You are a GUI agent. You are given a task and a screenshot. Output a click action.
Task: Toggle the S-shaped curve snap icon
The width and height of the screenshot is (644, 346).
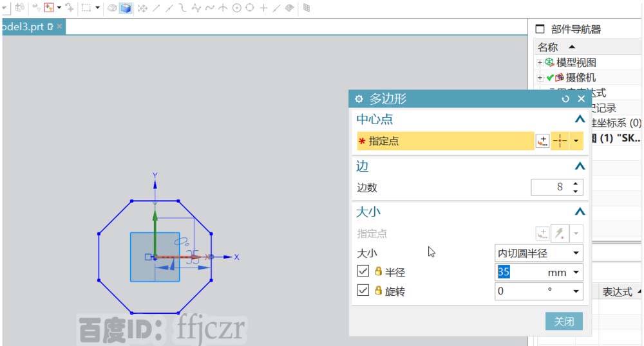click(183, 8)
